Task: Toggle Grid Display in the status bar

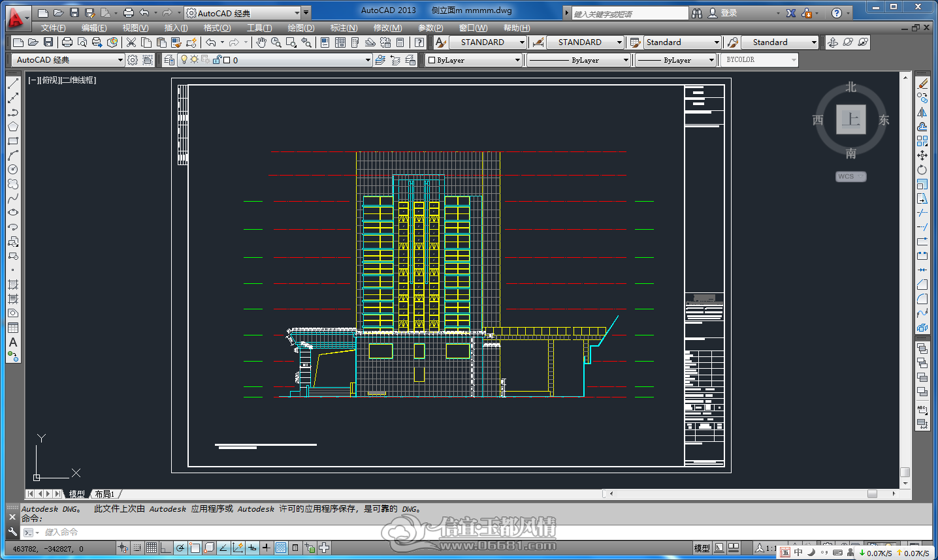Action: click(x=152, y=548)
